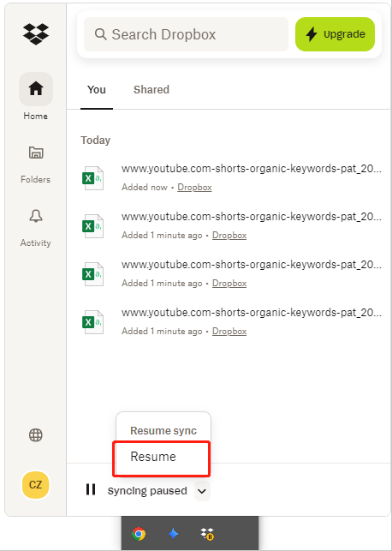Expand the Syncing paused chevron dropdown
Screen dimensions: 392x551
coord(202,491)
